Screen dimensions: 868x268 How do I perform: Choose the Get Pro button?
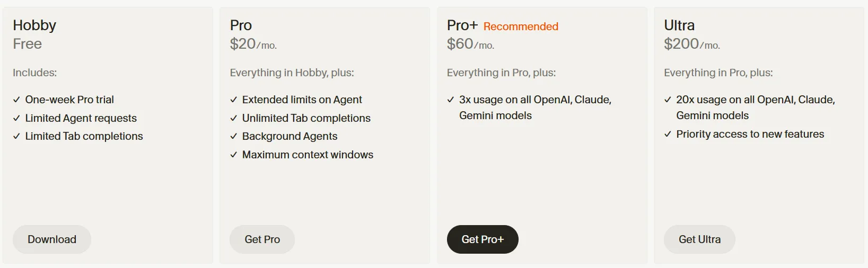tap(262, 239)
